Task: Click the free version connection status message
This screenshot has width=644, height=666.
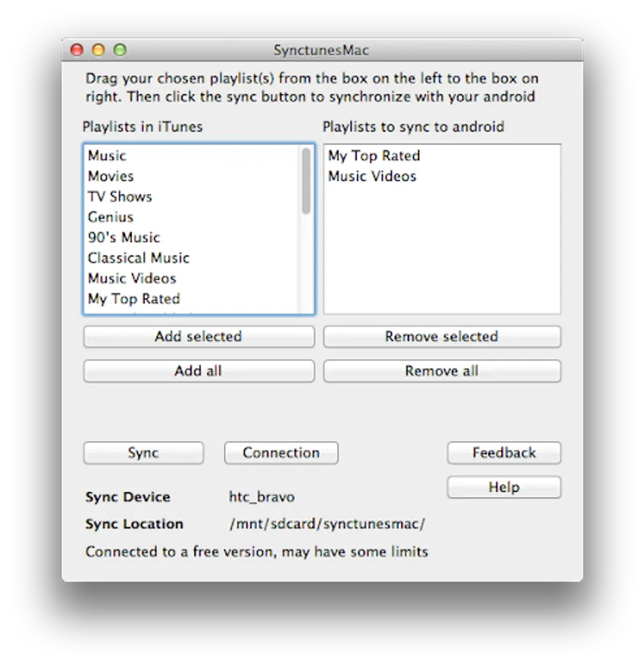Action: (257, 551)
